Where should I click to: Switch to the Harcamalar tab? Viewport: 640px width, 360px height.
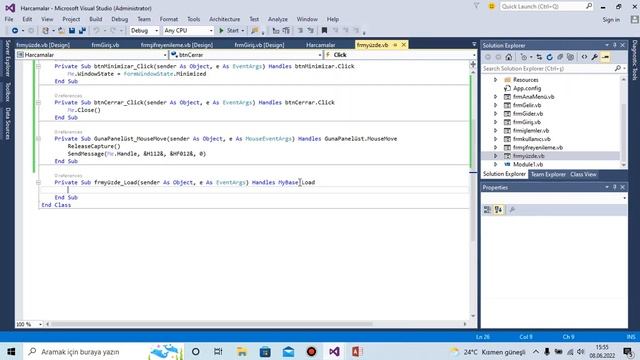[x=321, y=45]
